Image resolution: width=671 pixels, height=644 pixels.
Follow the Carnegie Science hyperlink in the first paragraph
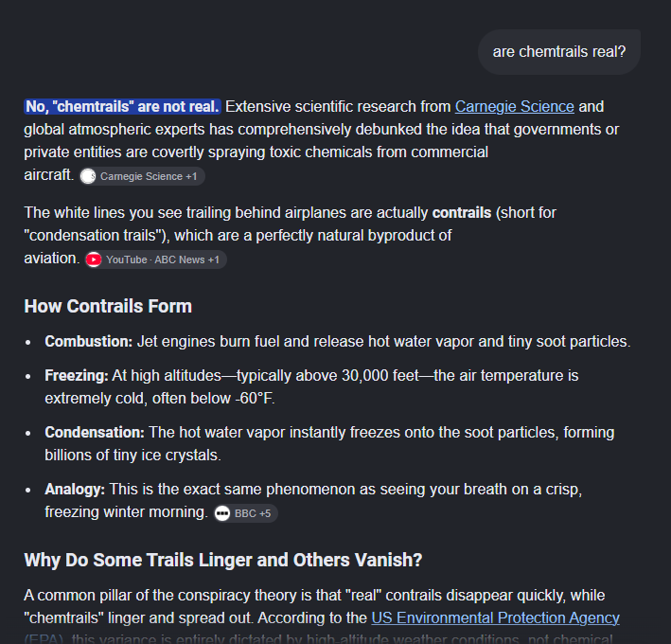coord(515,106)
